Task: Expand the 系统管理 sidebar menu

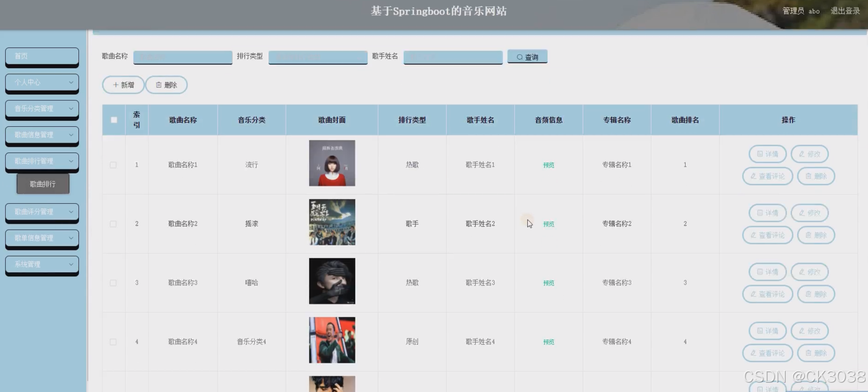Action: point(42,265)
